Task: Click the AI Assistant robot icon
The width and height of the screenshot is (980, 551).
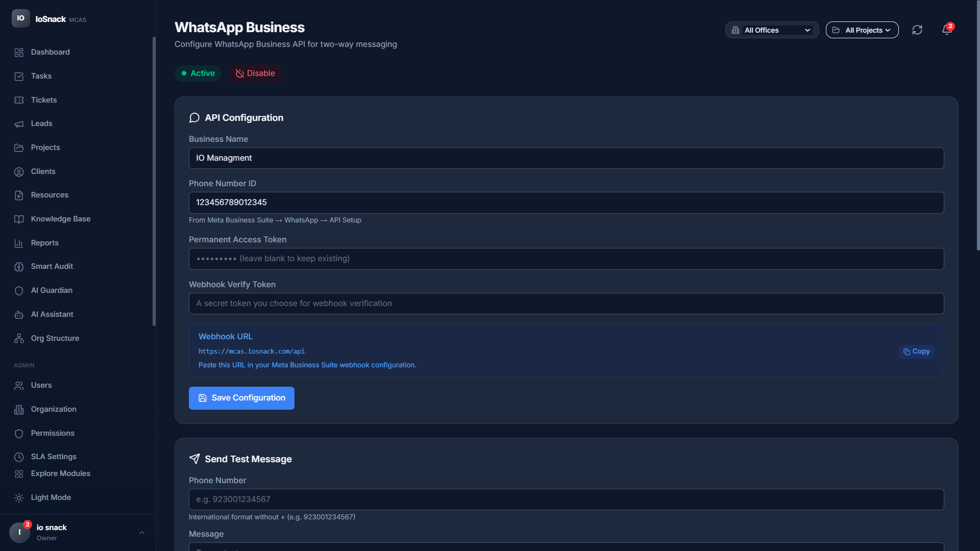Action: [19, 315]
